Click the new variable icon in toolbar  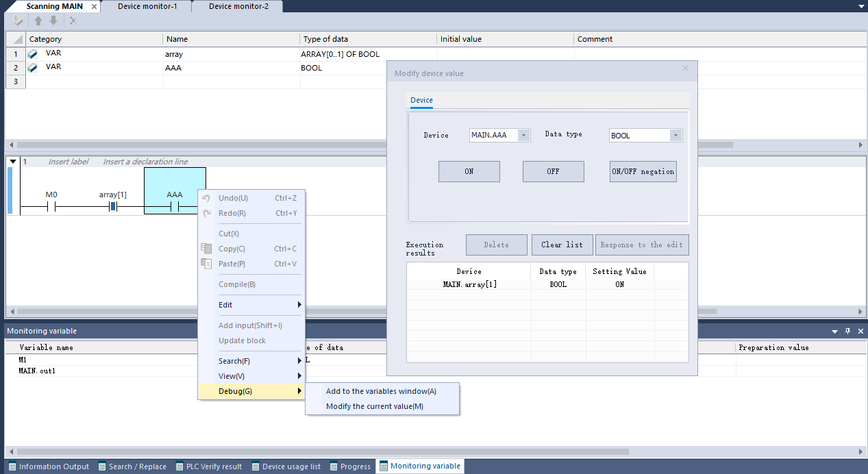tap(17, 21)
